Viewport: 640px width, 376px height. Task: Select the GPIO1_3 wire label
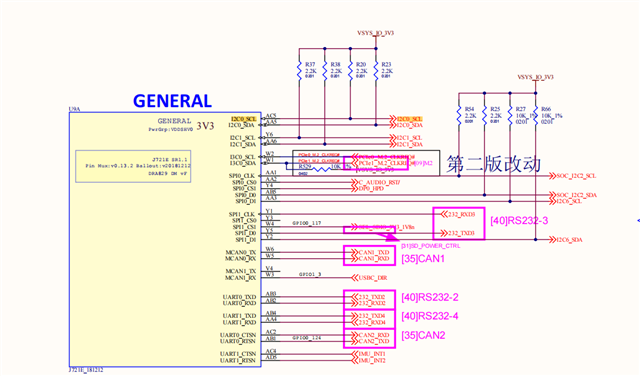(x=310, y=274)
